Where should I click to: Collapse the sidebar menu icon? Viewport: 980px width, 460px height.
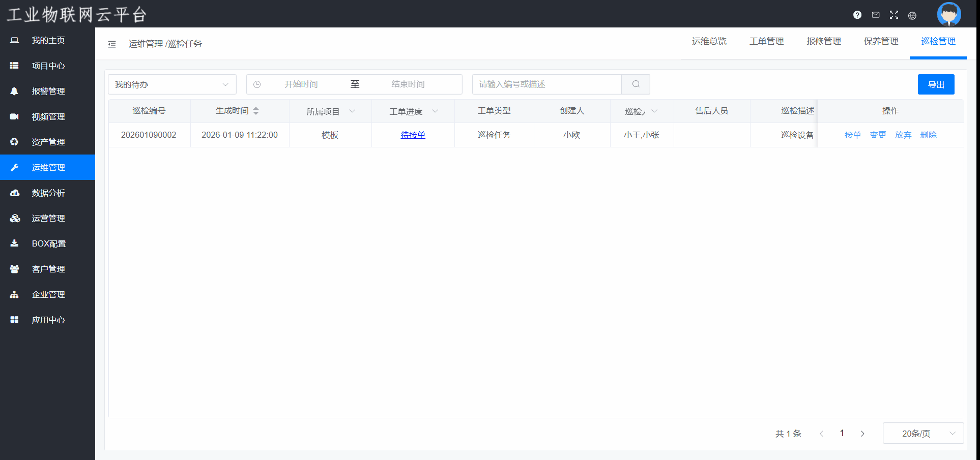[112, 44]
